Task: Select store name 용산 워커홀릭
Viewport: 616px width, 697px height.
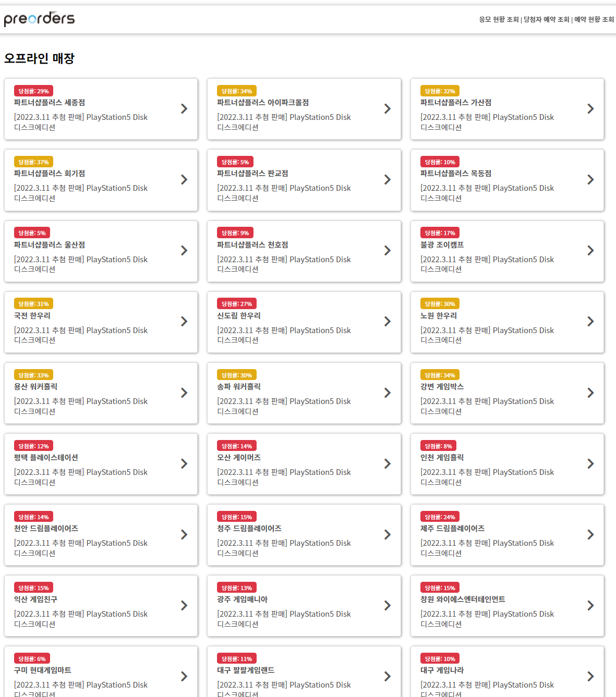Action: coord(36,387)
